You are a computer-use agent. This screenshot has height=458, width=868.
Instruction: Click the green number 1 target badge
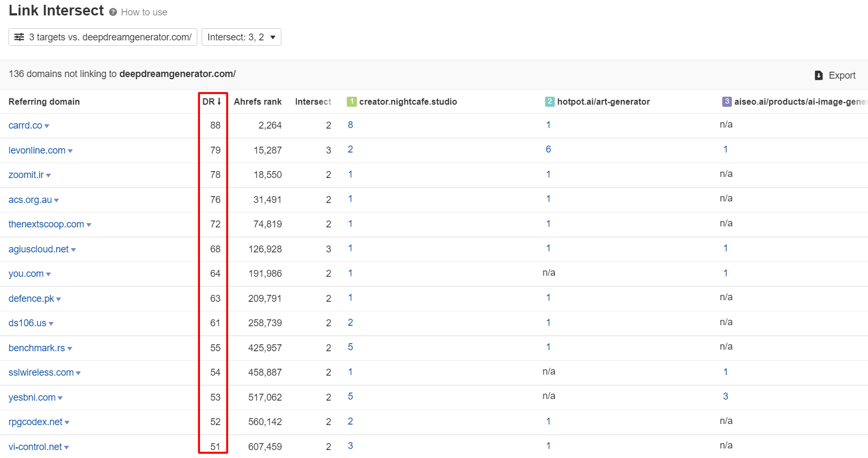(351, 101)
